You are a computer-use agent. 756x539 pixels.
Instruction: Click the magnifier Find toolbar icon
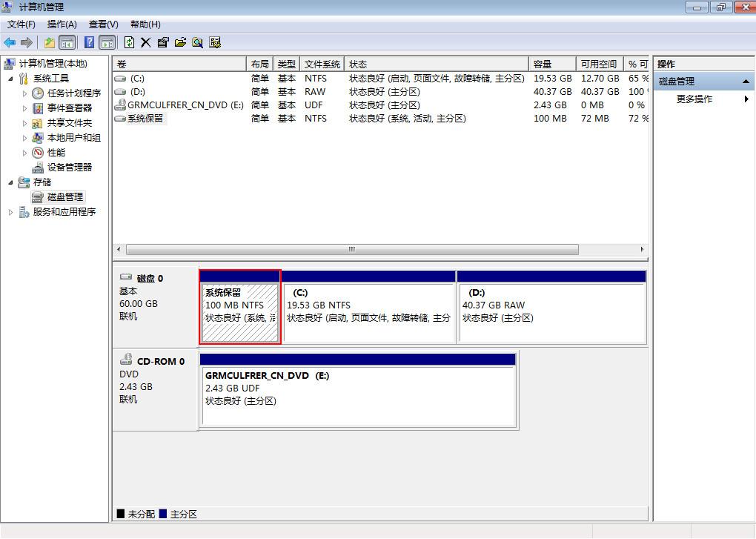(199, 42)
